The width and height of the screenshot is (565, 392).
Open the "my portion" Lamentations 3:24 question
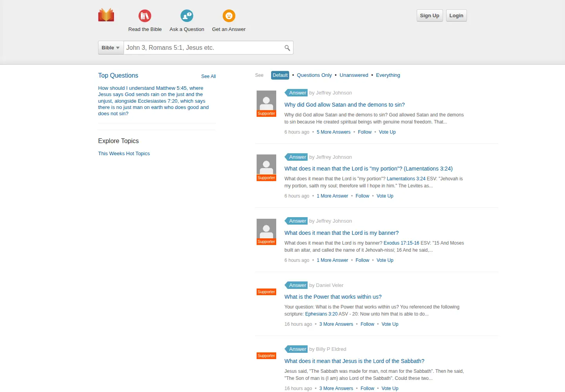368,169
